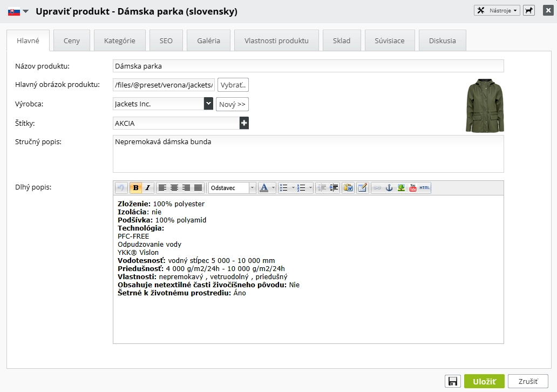Click the insert image icon
The height and width of the screenshot is (392, 557).
point(401,188)
